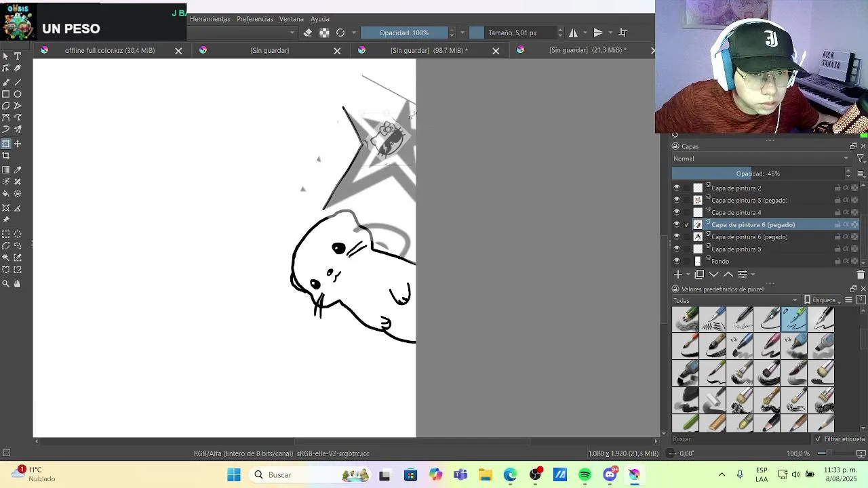
Task: Open the Ayuda menu
Action: 320,19
